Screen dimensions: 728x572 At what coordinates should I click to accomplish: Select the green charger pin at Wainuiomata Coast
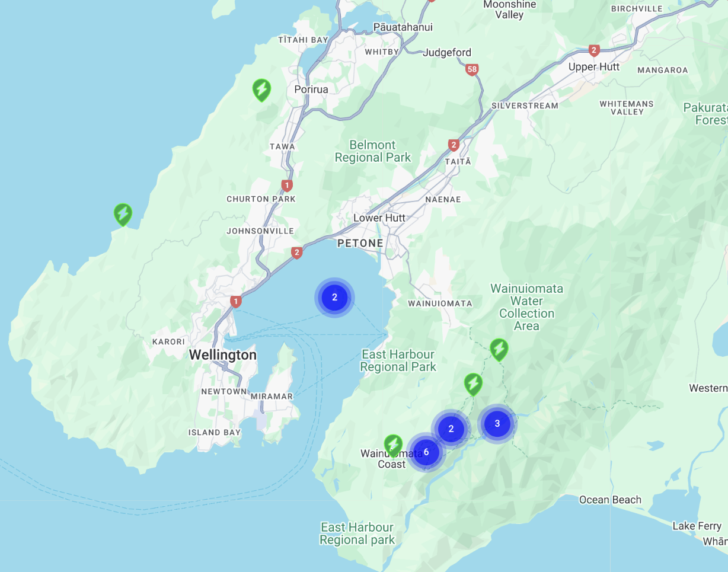pyautogui.click(x=393, y=445)
